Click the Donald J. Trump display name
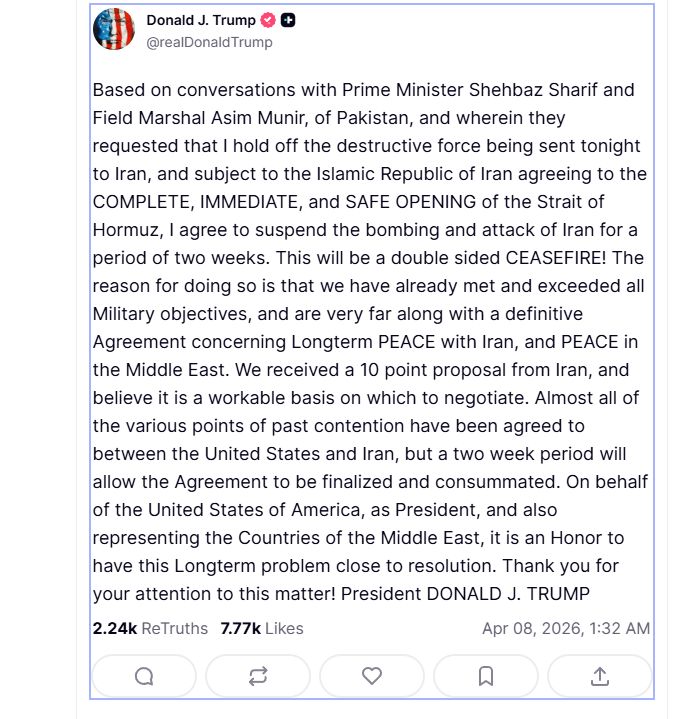The height and width of the screenshot is (719, 682). point(201,21)
